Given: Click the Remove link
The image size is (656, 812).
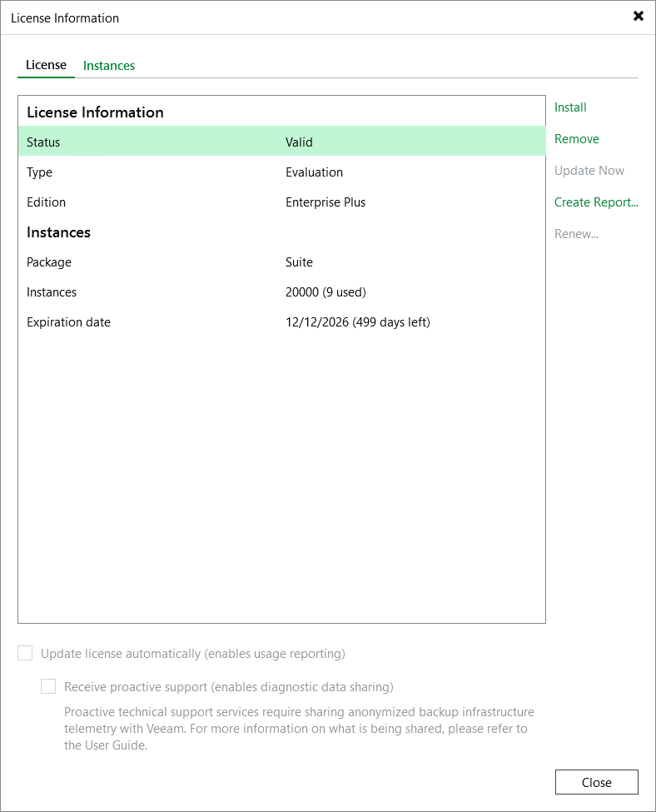Looking at the screenshot, I should (577, 139).
